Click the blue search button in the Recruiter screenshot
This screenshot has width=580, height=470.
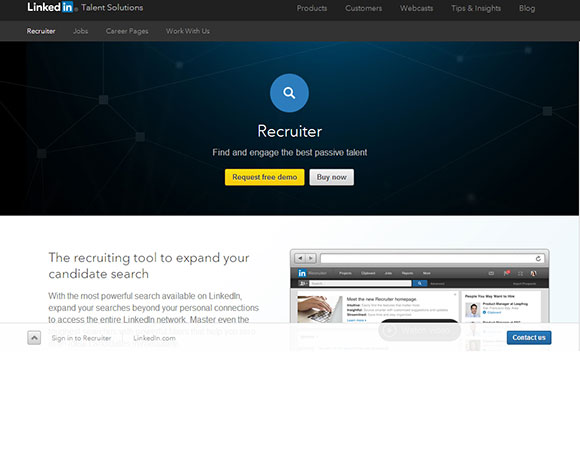(420, 283)
